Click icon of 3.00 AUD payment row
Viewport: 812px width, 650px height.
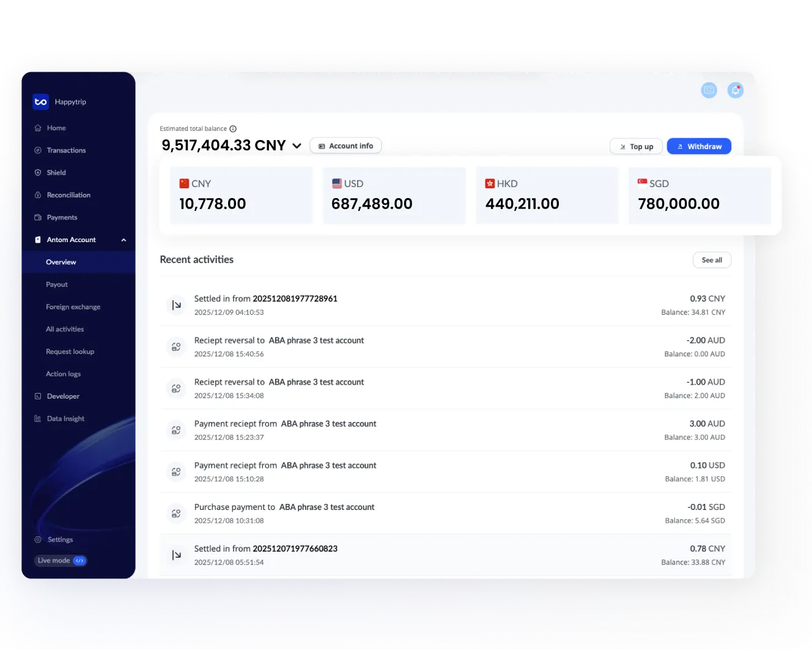176,430
